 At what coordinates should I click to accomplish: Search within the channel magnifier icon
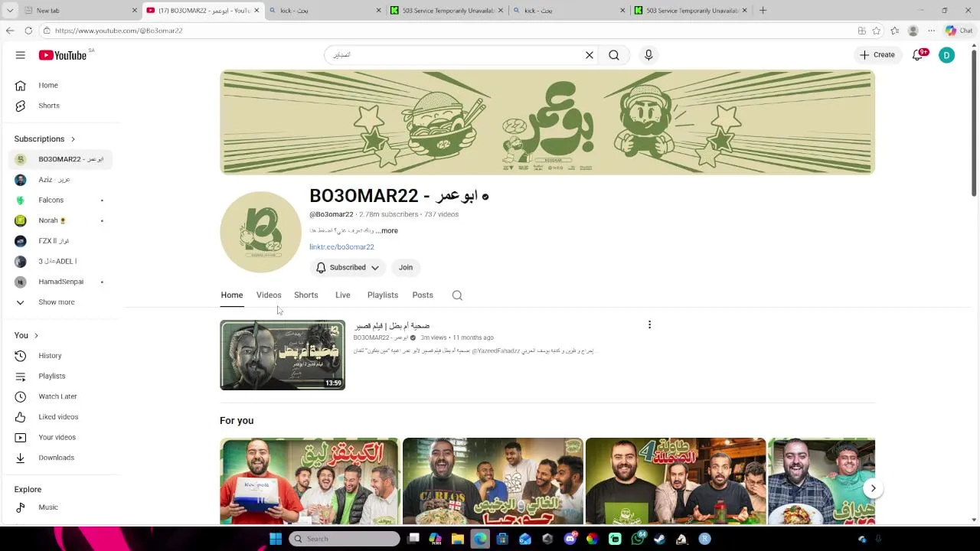tap(457, 295)
